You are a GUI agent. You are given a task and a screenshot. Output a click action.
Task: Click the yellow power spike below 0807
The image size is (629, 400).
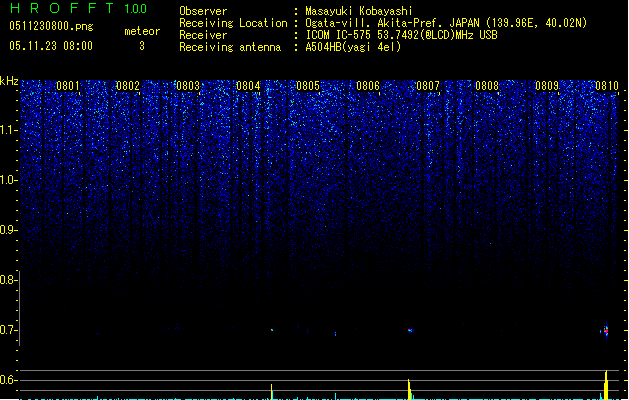(x=410, y=390)
